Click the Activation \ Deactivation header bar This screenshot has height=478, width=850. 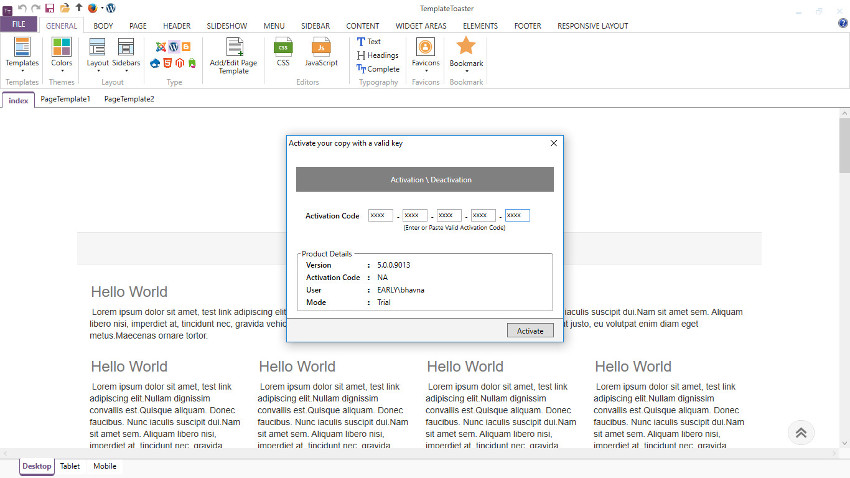click(x=425, y=179)
